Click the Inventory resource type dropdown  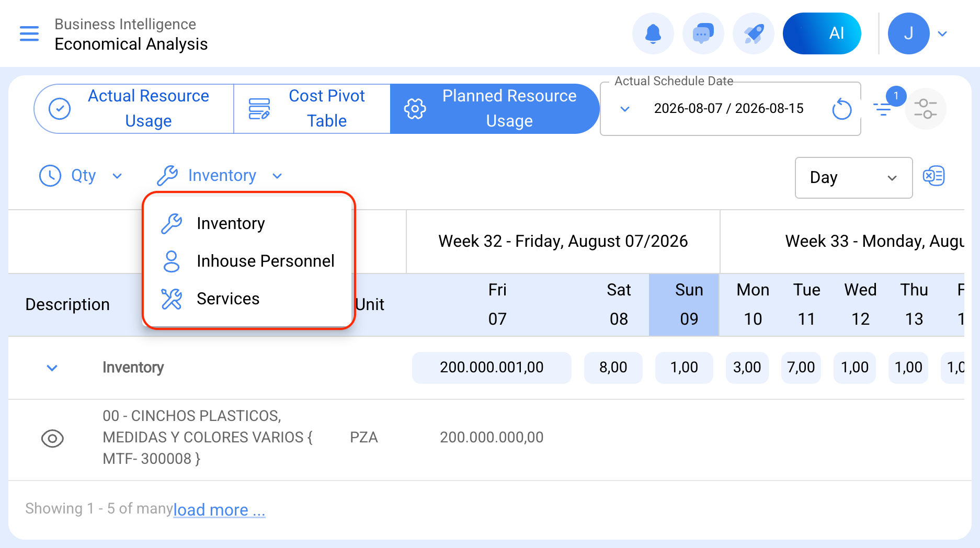tap(220, 176)
